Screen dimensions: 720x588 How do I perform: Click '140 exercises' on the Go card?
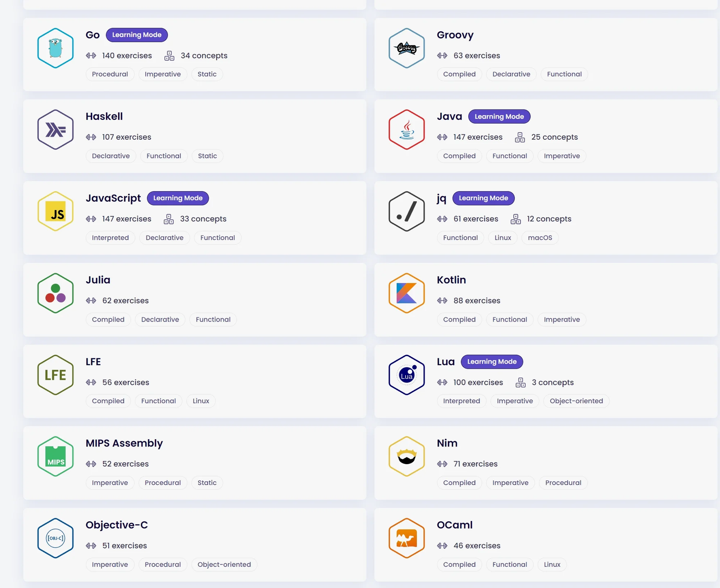point(127,55)
